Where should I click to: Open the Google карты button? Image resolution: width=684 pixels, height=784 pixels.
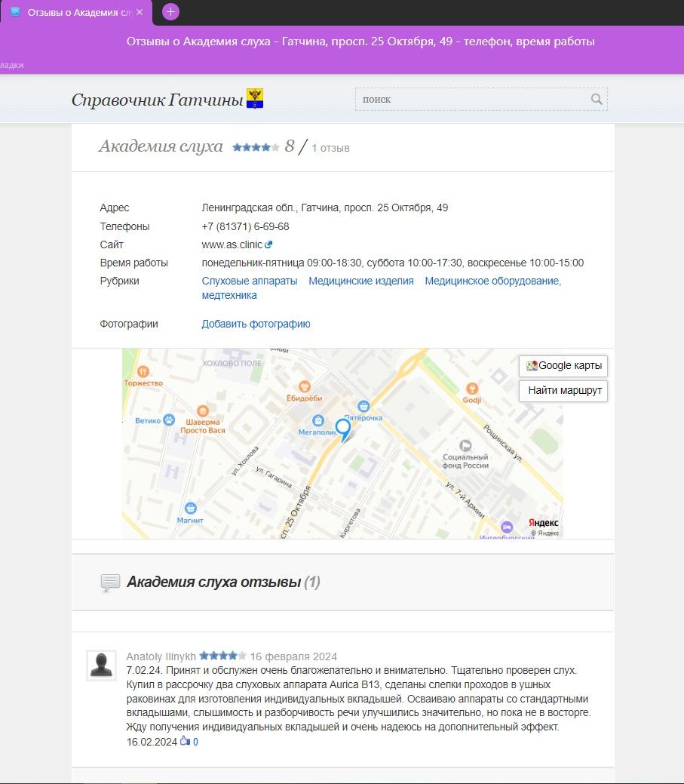pyautogui.click(x=563, y=366)
